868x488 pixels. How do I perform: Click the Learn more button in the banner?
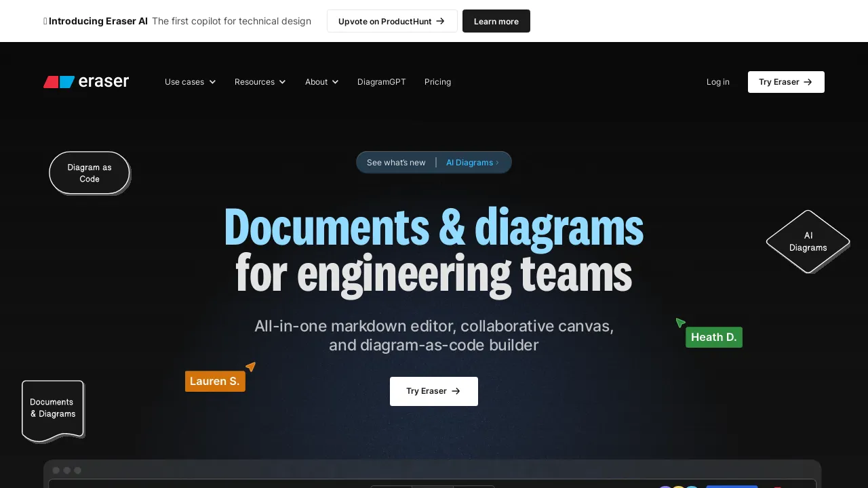[496, 21]
